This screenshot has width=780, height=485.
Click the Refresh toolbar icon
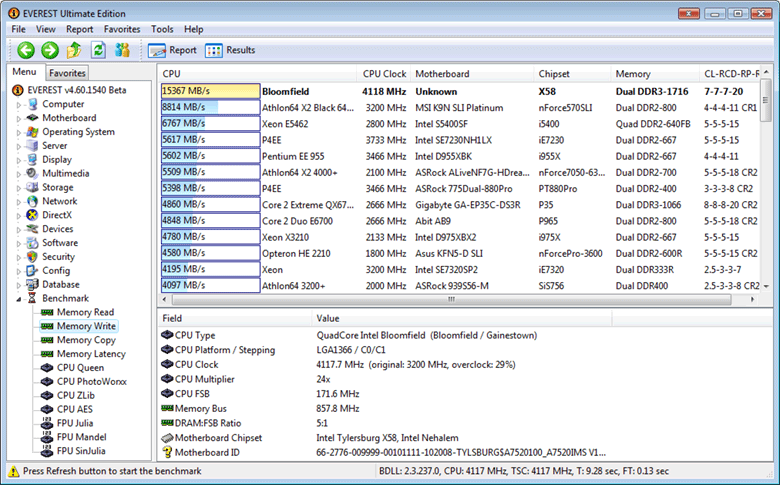(x=98, y=50)
